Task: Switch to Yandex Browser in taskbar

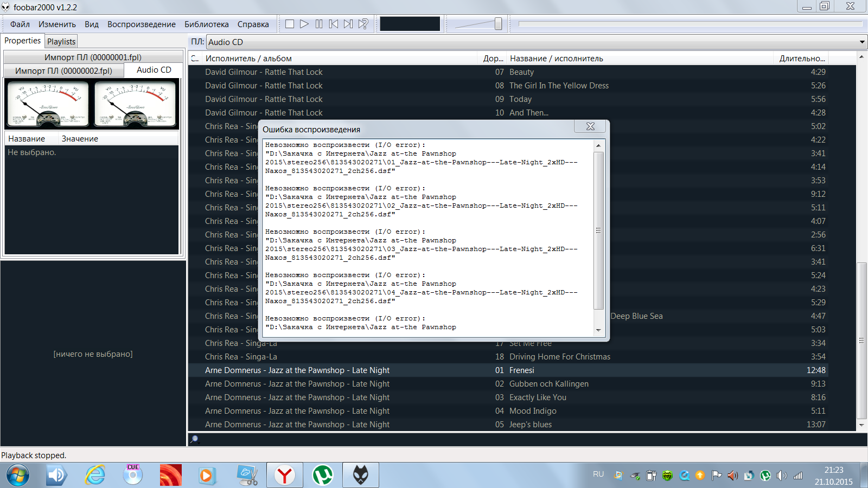Action: pos(285,476)
